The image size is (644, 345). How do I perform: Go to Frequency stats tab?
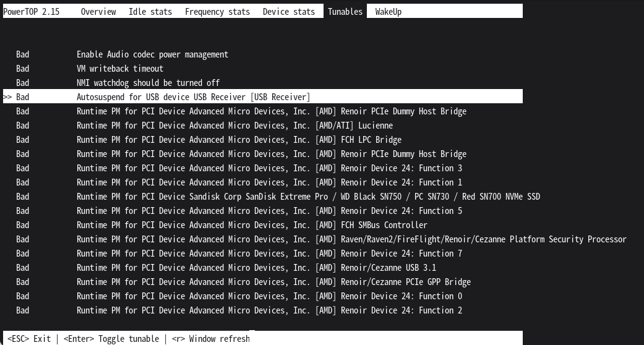click(x=217, y=11)
